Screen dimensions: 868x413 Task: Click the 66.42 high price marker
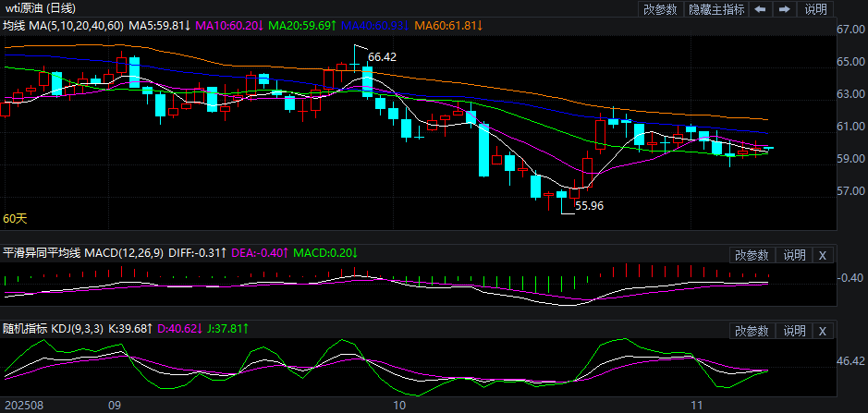[x=382, y=57]
